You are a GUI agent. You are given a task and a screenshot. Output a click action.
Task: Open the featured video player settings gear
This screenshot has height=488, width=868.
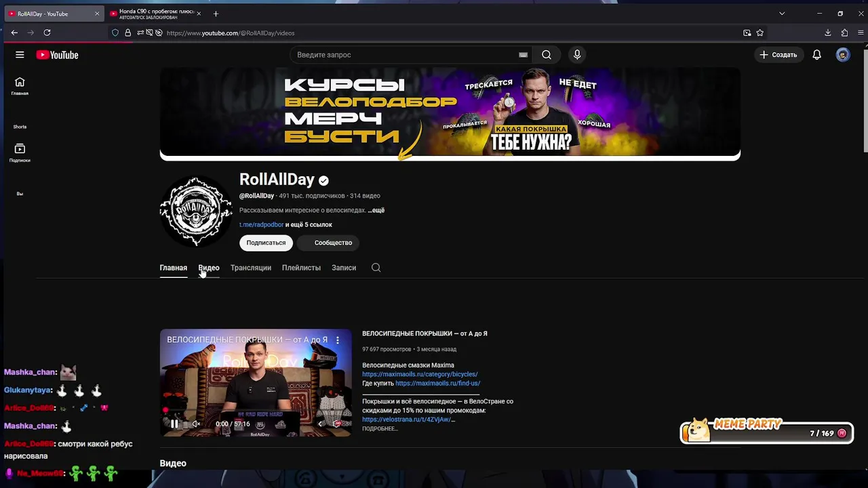coord(337,424)
